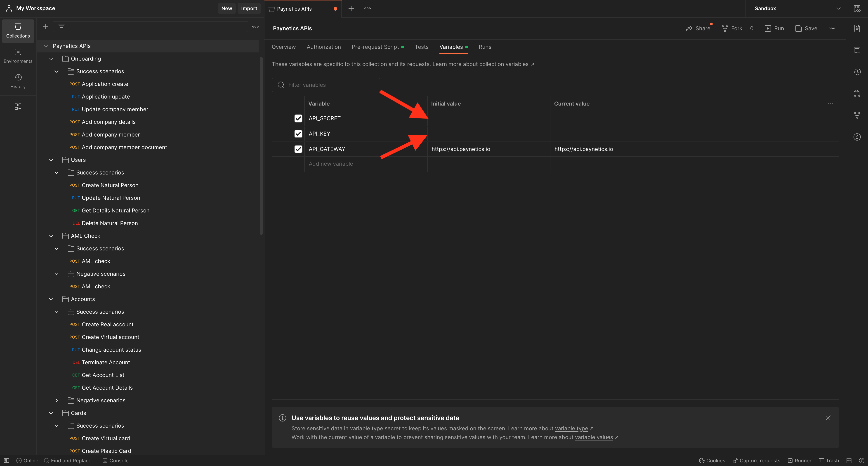Open the Runner in status bar
The image size is (868, 466).
click(799, 460)
